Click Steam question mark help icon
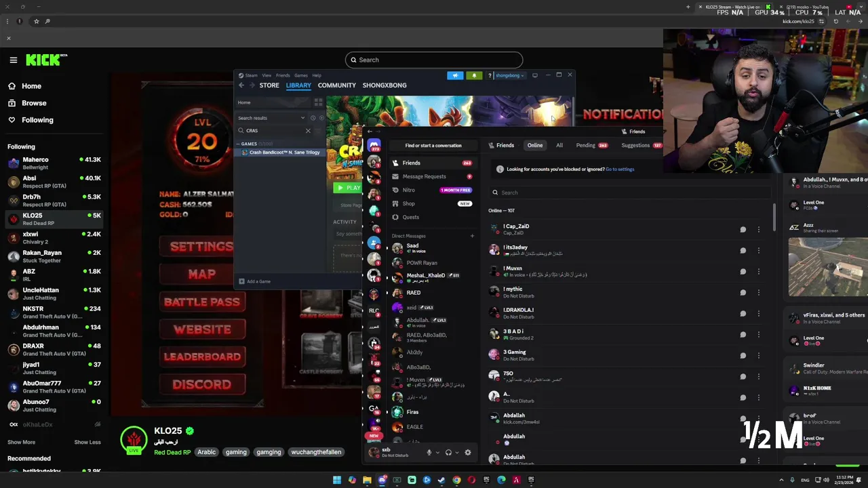The image size is (868, 488). tap(489, 75)
